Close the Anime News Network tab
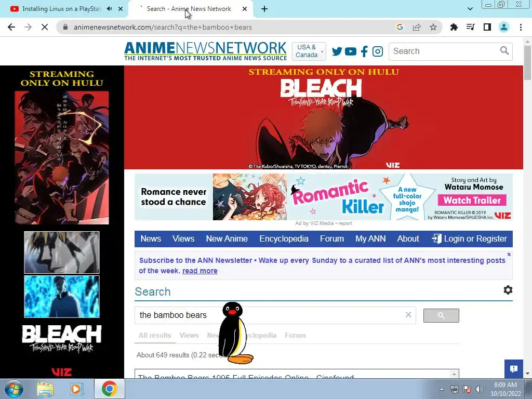Image resolution: width=532 pixels, height=399 pixels. (x=245, y=9)
